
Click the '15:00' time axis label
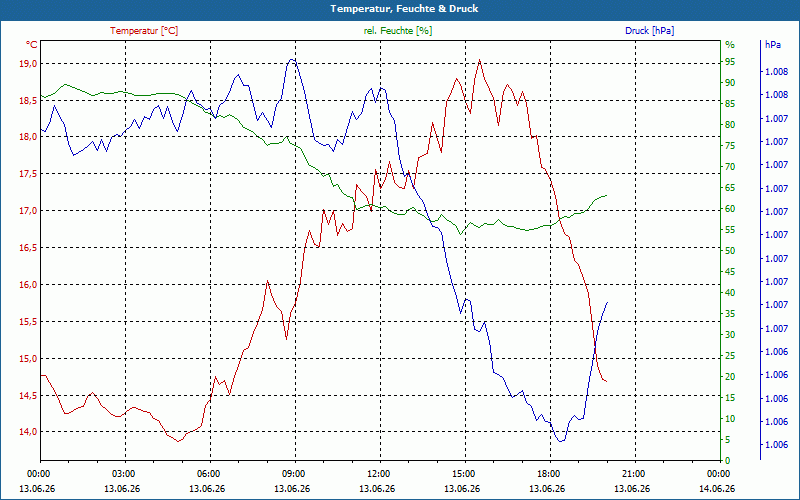462,473
